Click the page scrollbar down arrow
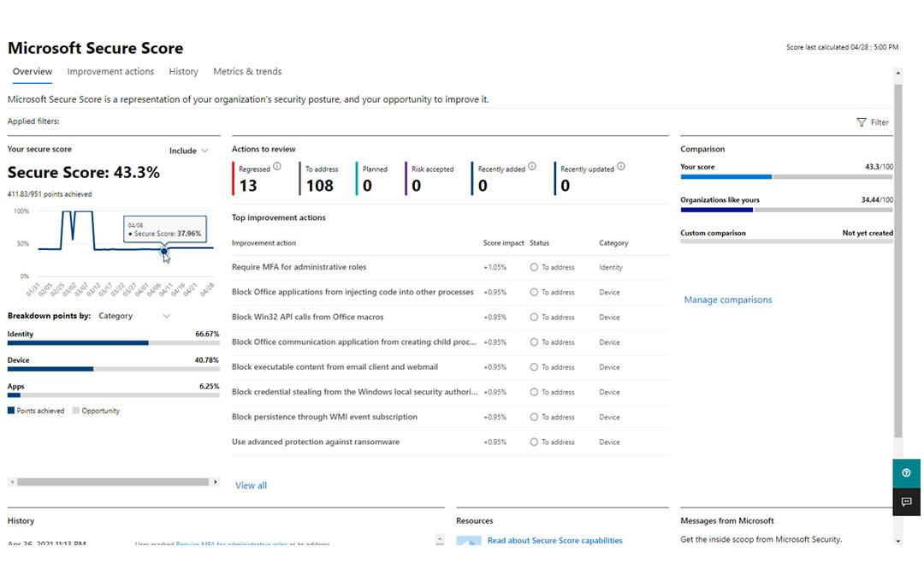The width and height of the screenshot is (924, 582). tap(898, 541)
